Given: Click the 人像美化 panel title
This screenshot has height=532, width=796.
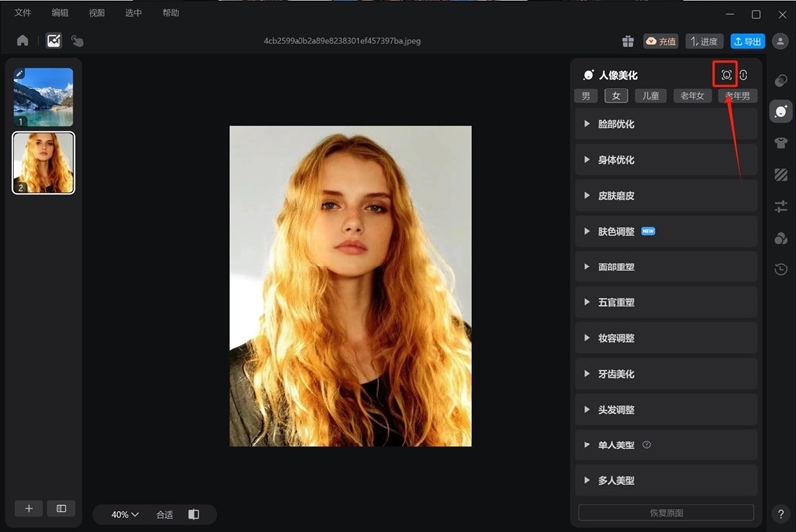Looking at the screenshot, I should click(618, 75).
